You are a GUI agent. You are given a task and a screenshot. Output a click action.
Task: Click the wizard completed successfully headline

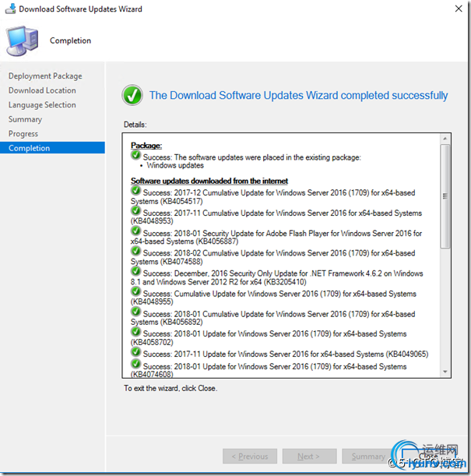pos(298,96)
